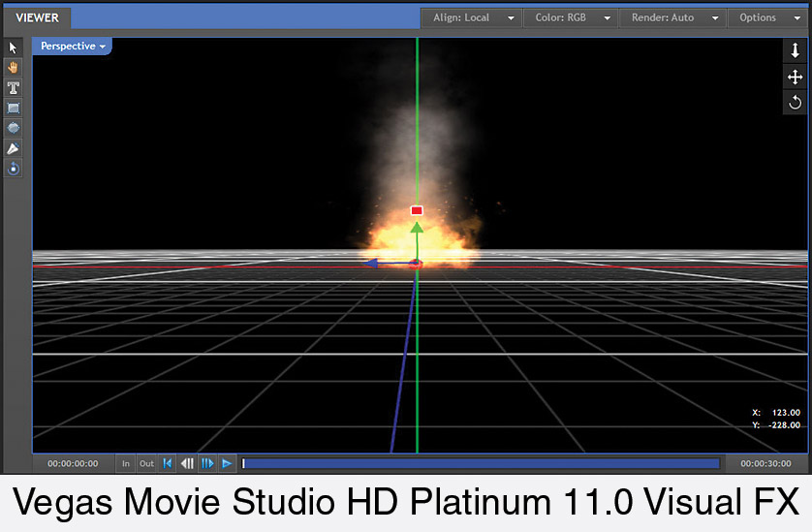Click the red square control handle
Image resolution: width=812 pixels, height=532 pixels.
click(417, 210)
